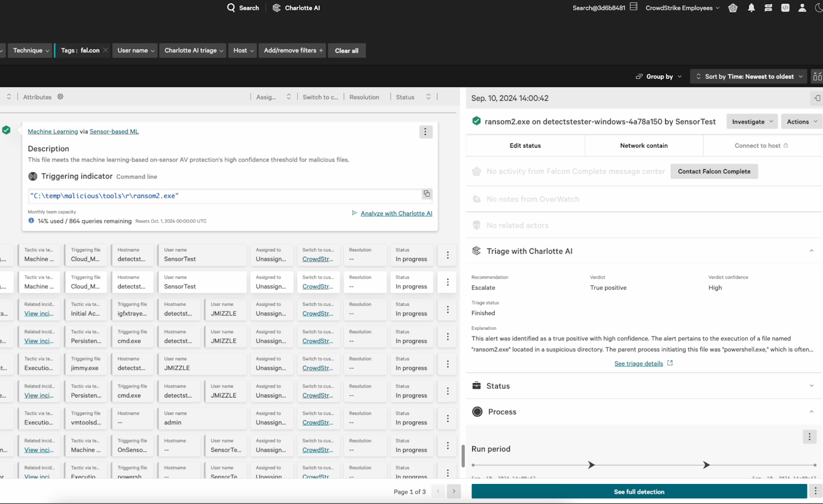Viewport: 823px width, 504px height.
Task: Open the customer ID card icon
Action: [634, 7]
